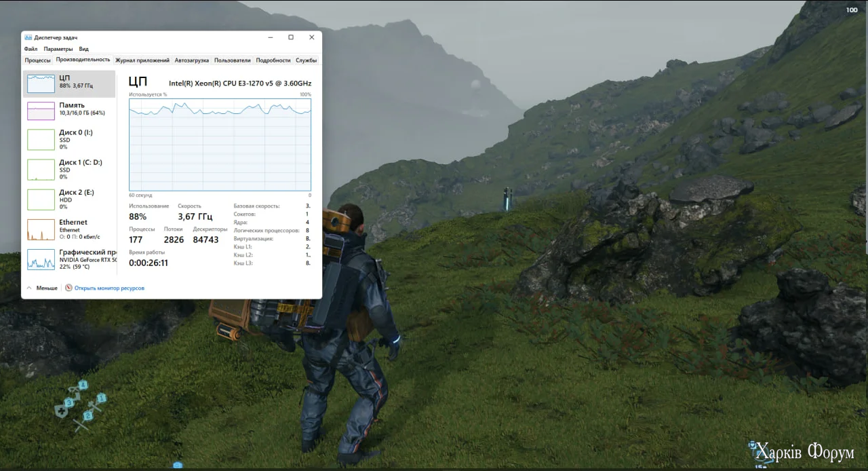868x471 pixels.
Task: Click the Кэш L3: label
Action: tap(243, 263)
